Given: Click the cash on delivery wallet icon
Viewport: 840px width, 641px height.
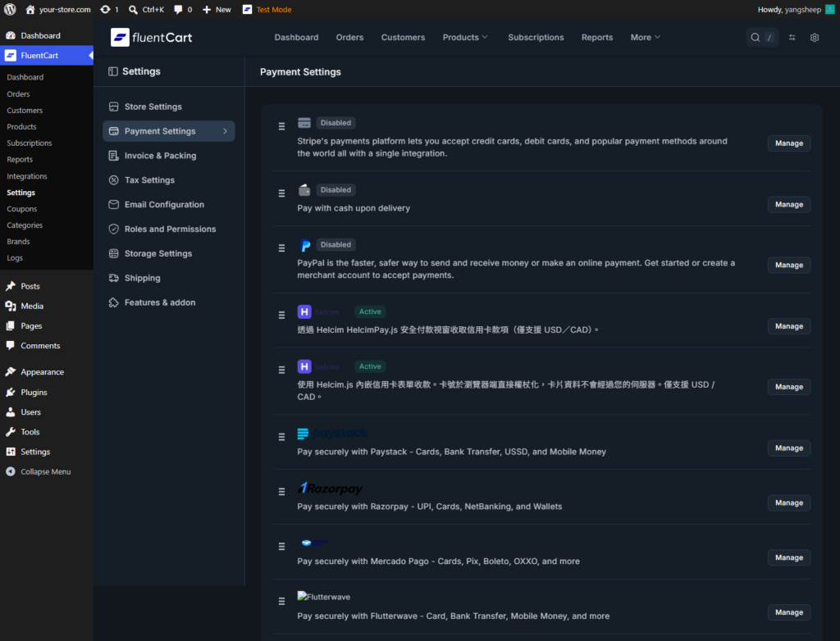Looking at the screenshot, I should [304, 189].
